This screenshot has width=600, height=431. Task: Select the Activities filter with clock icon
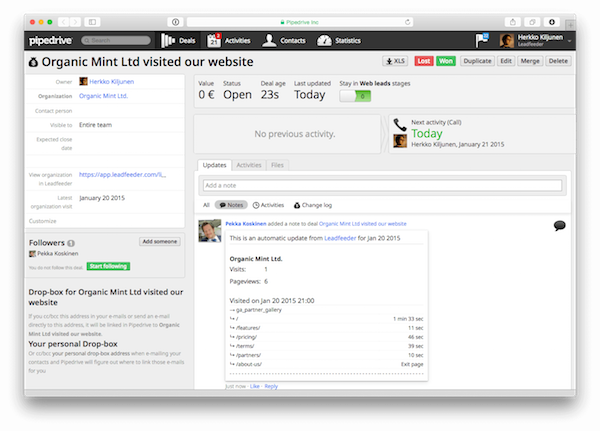click(268, 205)
